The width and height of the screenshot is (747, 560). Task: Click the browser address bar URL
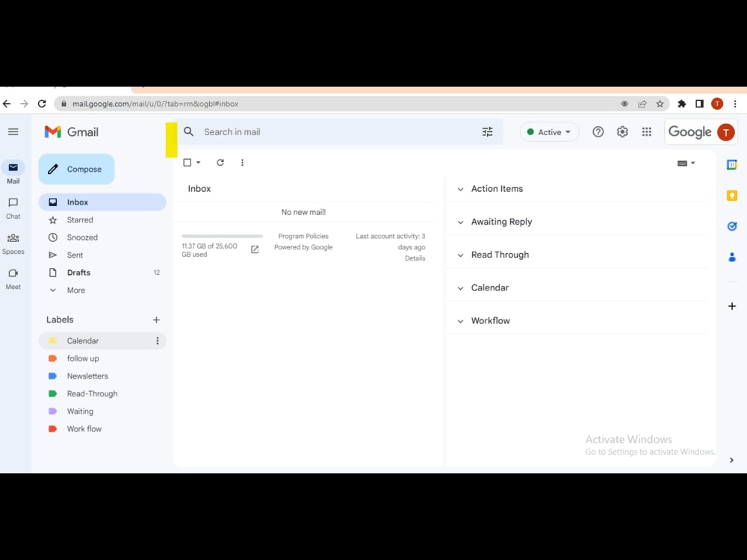pos(155,104)
